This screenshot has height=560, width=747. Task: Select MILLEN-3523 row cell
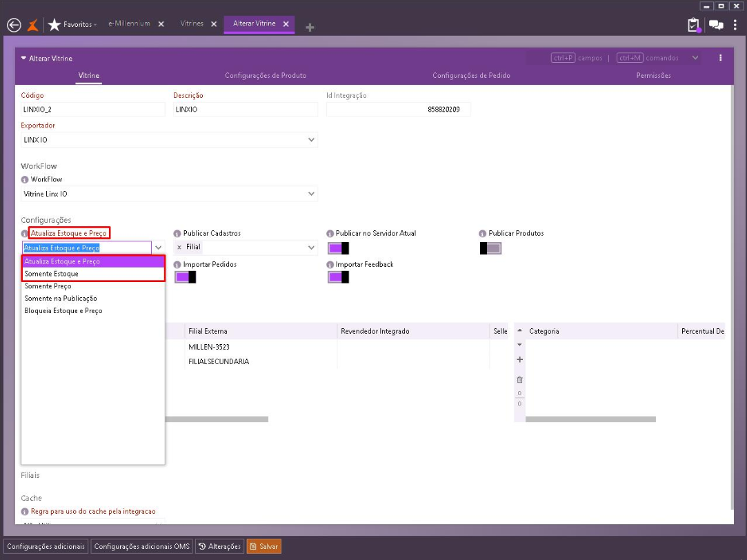[x=261, y=347]
